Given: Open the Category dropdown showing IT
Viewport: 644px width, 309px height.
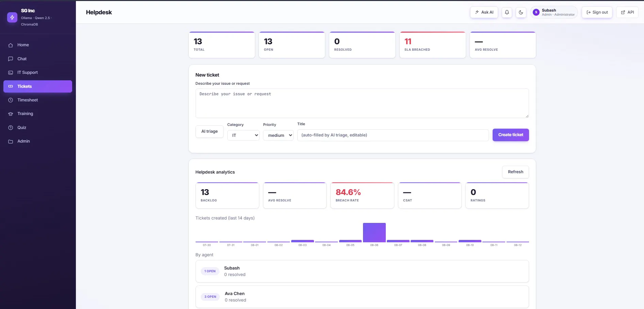Looking at the screenshot, I should [x=243, y=135].
